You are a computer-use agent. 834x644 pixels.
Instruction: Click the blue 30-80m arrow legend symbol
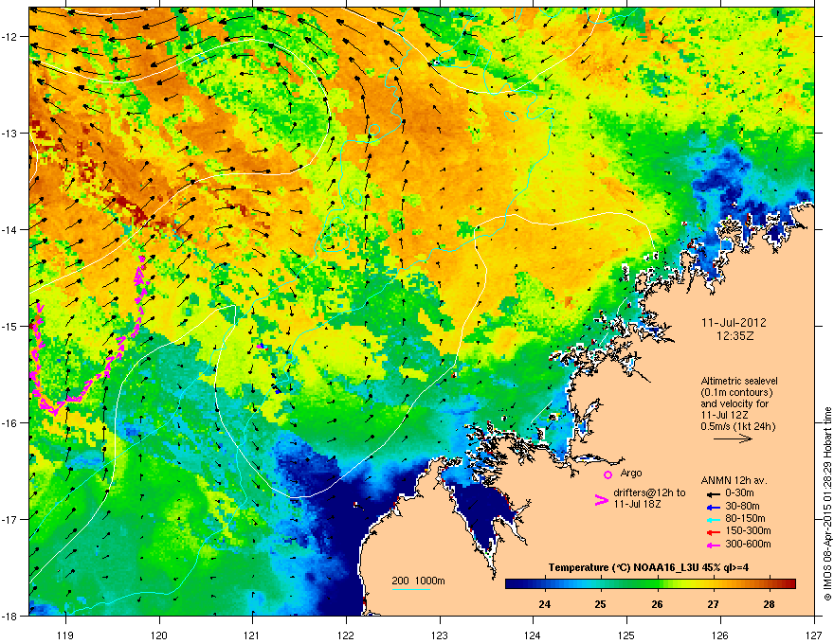click(x=713, y=507)
